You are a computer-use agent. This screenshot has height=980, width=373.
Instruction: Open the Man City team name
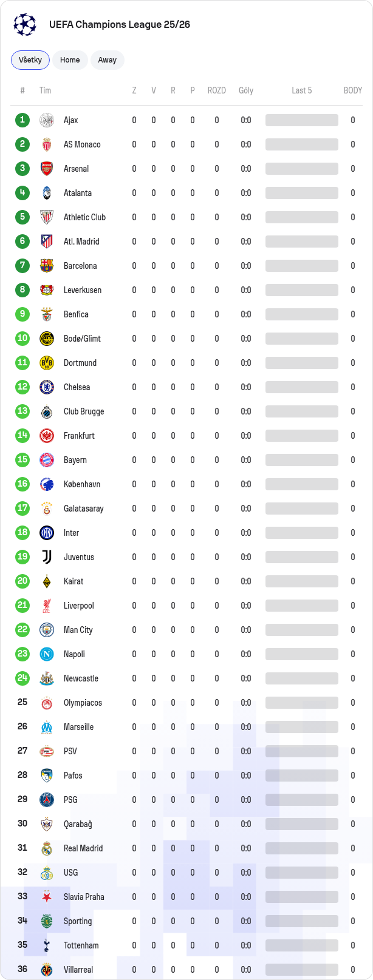pyautogui.click(x=78, y=630)
